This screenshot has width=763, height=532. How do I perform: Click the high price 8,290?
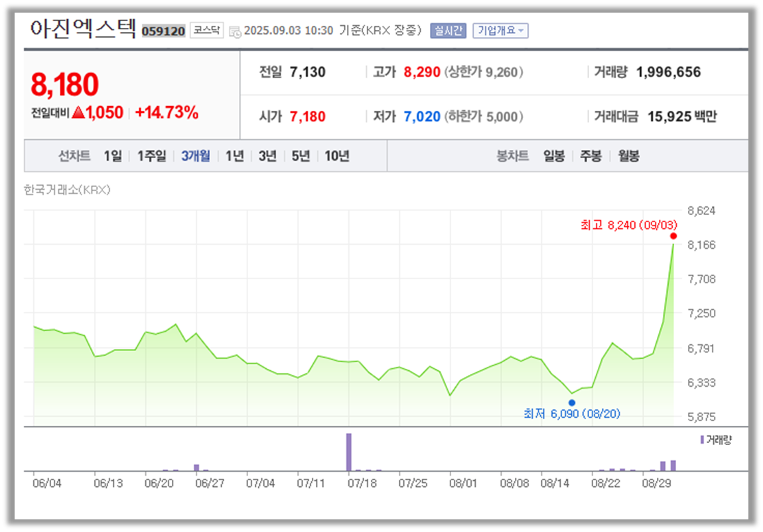[x=422, y=72]
